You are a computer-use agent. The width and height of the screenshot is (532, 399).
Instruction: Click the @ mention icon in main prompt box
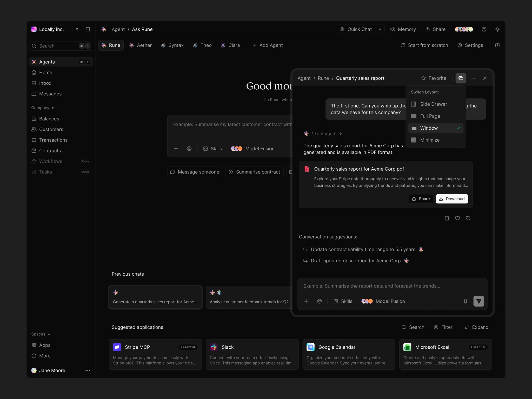point(189,149)
